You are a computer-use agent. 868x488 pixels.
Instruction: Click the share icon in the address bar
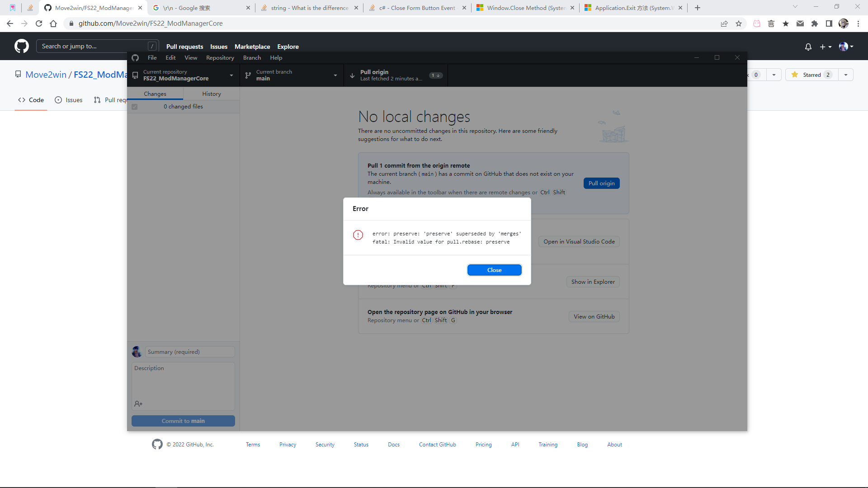point(725,23)
